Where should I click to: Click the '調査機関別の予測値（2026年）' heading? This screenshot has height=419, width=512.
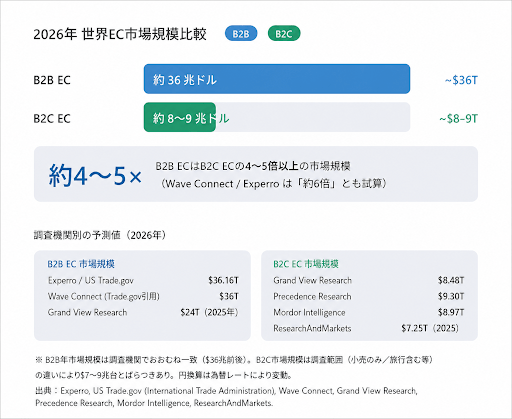click(x=100, y=235)
